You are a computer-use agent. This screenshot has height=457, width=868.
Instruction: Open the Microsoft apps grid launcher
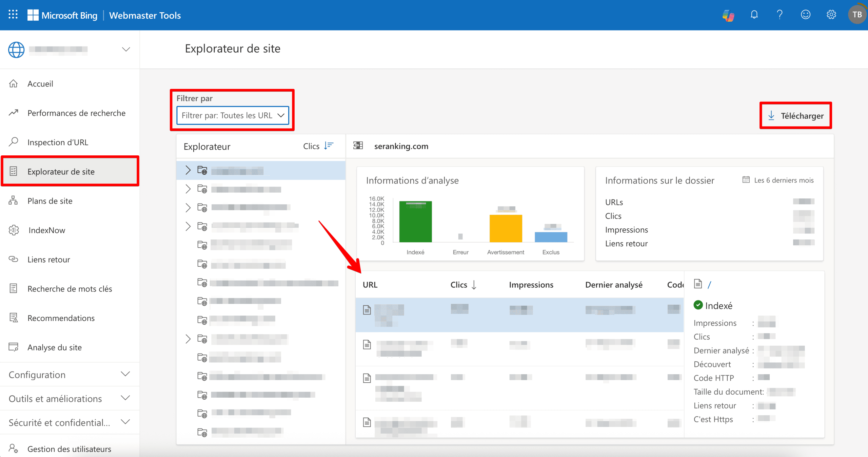click(x=13, y=14)
